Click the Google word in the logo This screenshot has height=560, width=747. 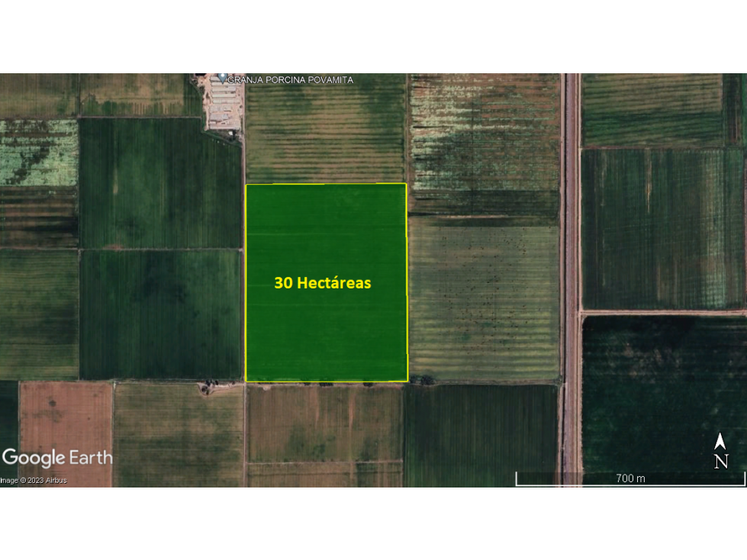(x=34, y=458)
